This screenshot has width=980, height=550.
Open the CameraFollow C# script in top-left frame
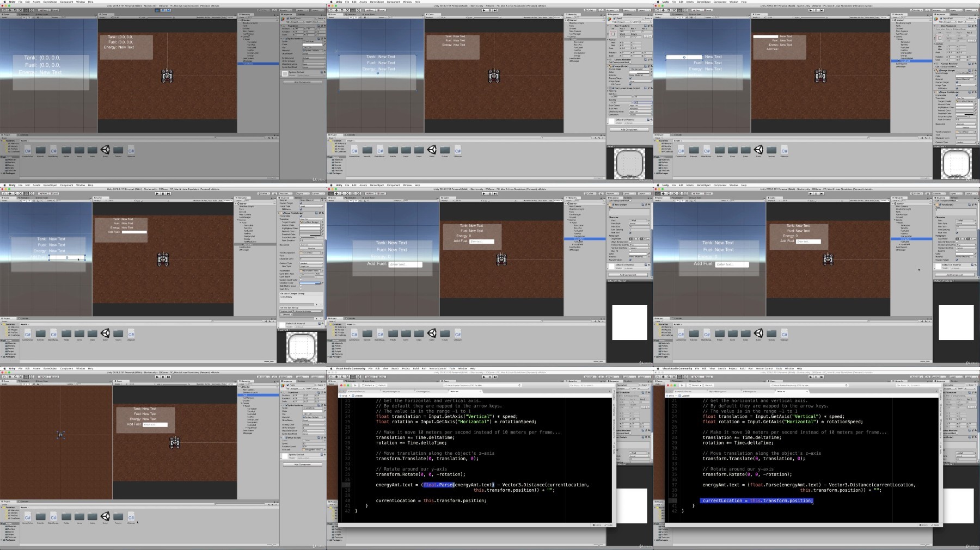pyautogui.click(x=27, y=150)
